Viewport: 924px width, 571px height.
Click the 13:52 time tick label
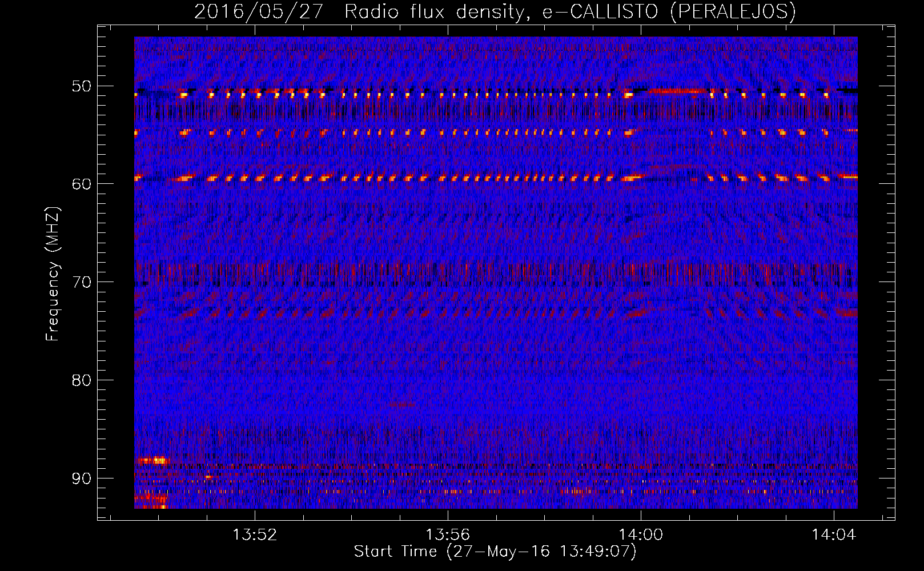pyautogui.click(x=255, y=534)
